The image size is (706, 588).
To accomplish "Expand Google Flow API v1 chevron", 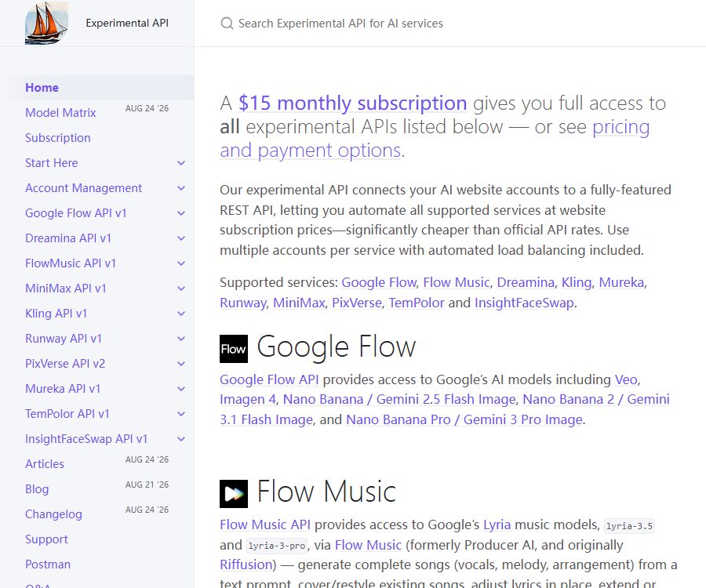I will [181, 213].
